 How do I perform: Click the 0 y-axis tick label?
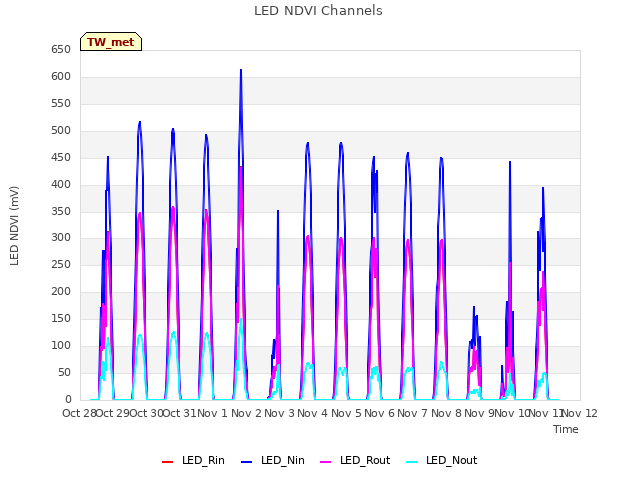tap(68, 400)
